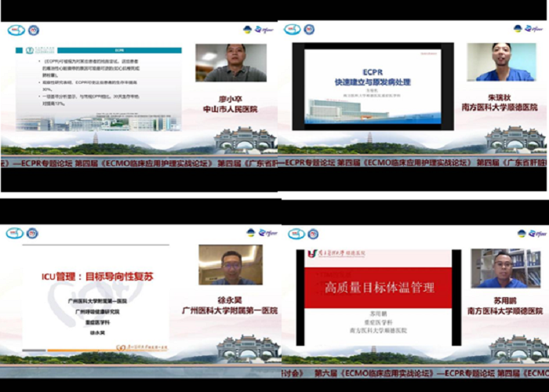The image size is (549, 392).
Task: Click the blue oval logo above 廖小卒's slide
Action: (16, 30)
